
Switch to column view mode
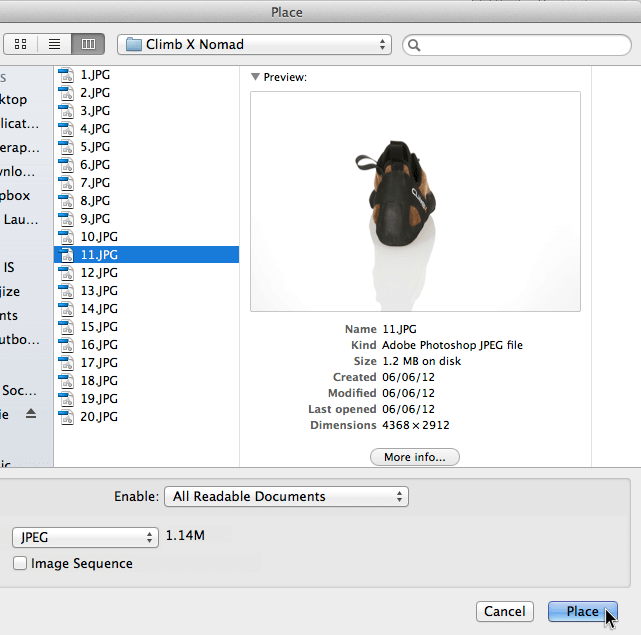tap(88, 44)
